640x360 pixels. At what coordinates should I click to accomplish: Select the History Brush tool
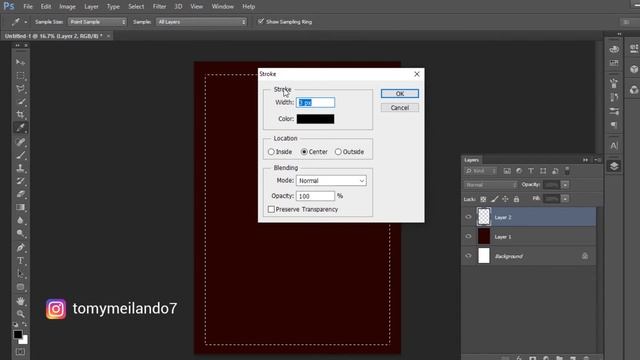click(x=20, y=181)
